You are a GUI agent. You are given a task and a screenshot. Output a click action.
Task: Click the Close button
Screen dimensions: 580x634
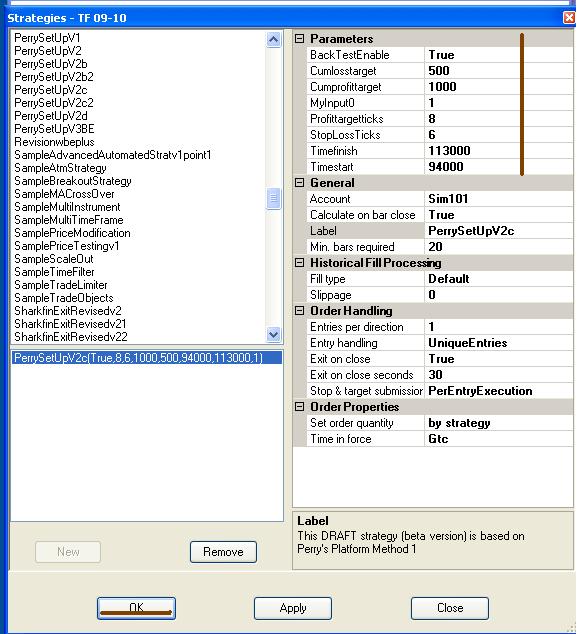[450, 608]
